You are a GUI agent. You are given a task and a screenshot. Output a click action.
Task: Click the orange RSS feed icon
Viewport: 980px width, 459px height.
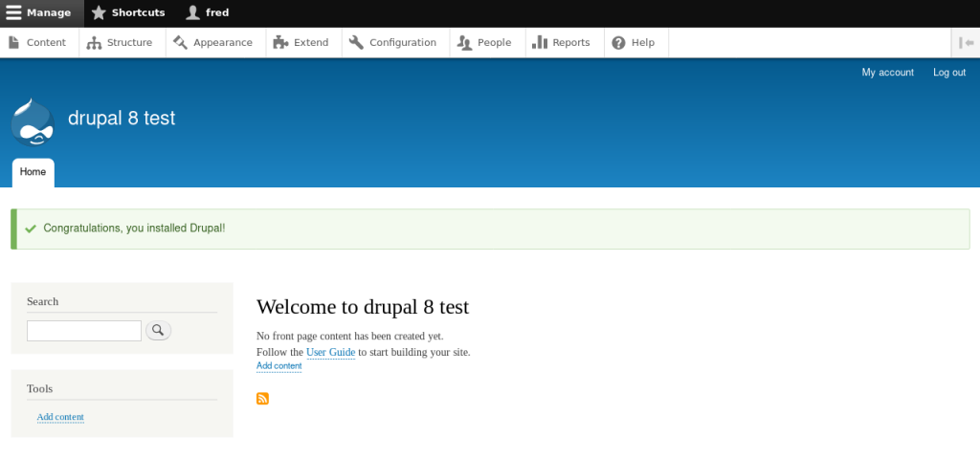coord(262,399)
